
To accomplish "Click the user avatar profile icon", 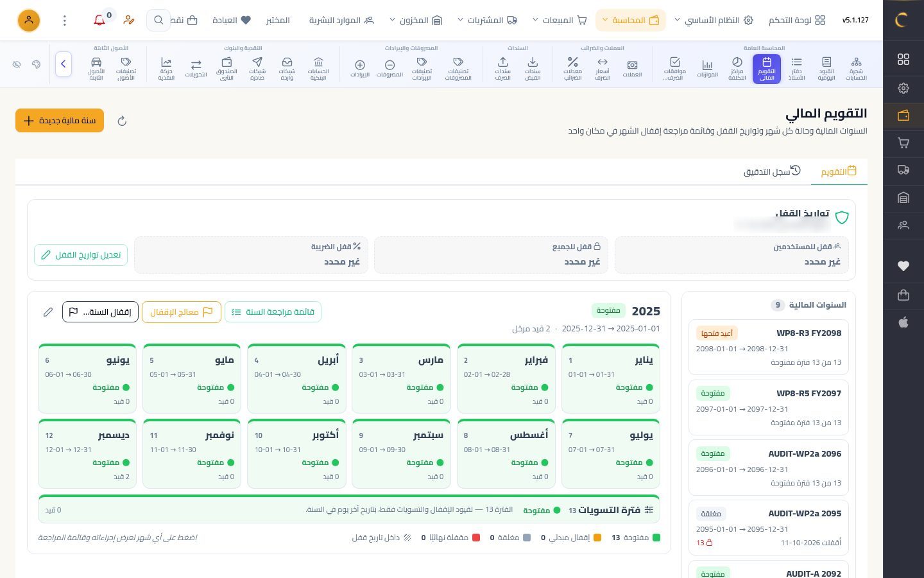I will tap(28, 21).
